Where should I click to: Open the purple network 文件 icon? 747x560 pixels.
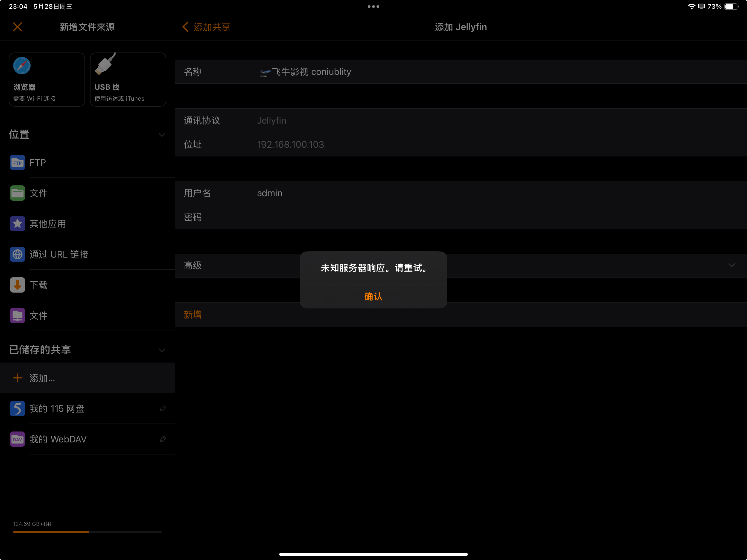17,316
